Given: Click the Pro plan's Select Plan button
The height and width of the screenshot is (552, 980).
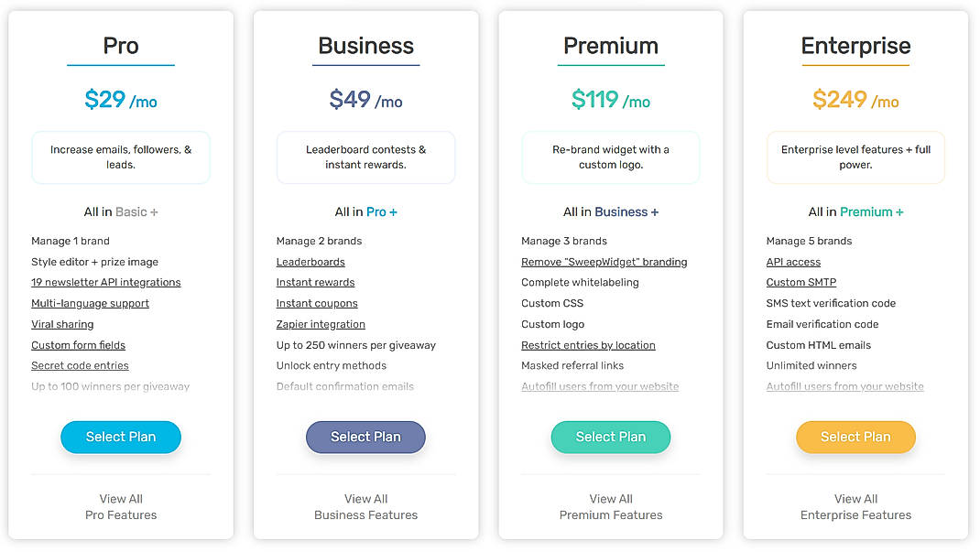Looking at the screenshot, I should click(x=120, y=437).
